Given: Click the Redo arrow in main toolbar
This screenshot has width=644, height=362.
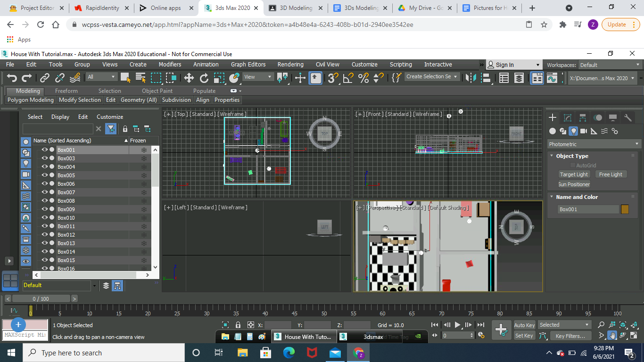Looking at the screenshot, I should [x=27, y=78].
